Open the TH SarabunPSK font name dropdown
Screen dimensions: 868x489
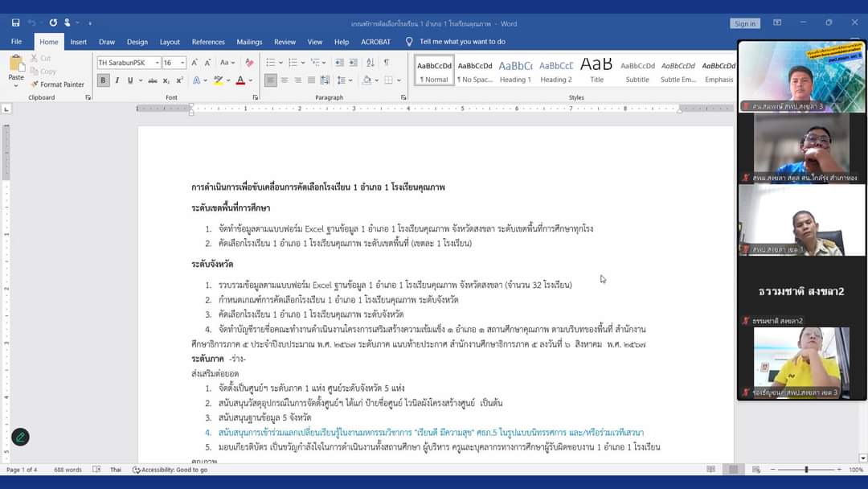pos(158,63)
